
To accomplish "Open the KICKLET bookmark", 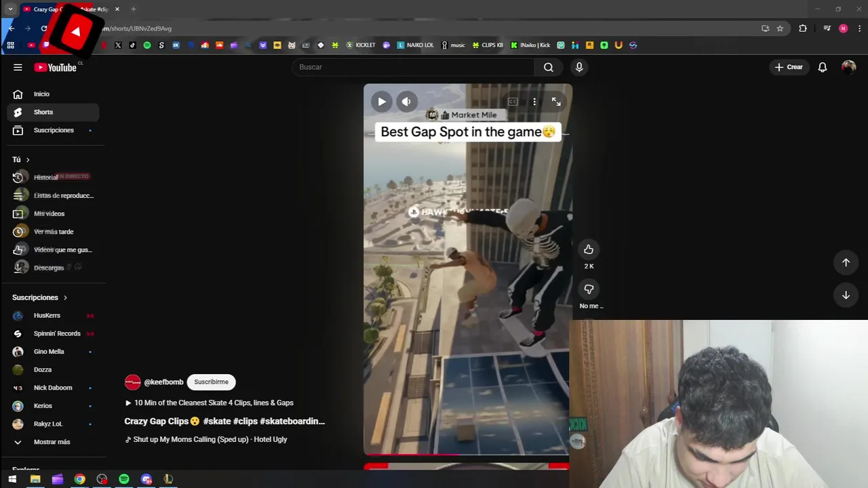I will 361,45.
